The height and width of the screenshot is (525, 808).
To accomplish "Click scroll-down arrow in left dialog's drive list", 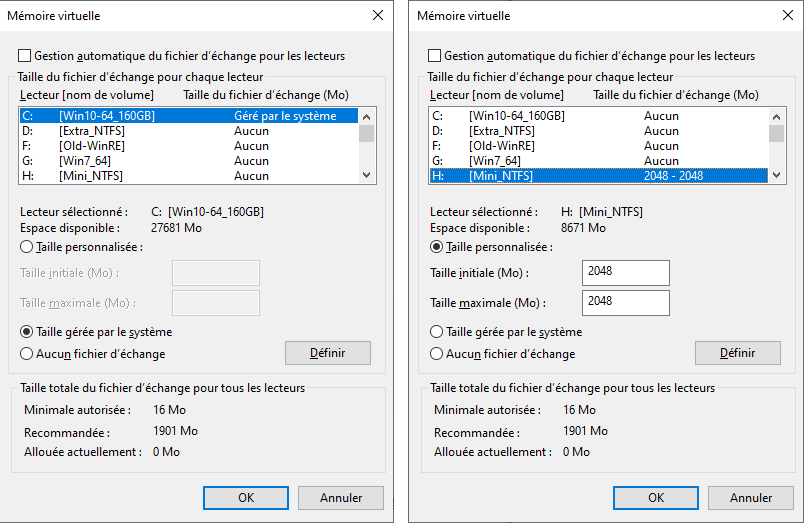I will tap(367, 175).
